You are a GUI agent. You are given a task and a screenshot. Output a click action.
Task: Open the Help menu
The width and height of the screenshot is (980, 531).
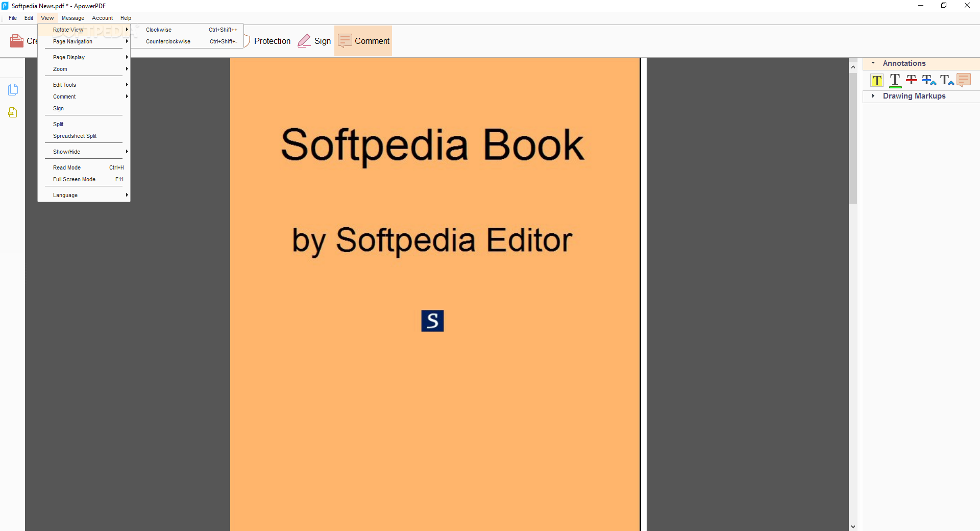[x=126, y=18]
